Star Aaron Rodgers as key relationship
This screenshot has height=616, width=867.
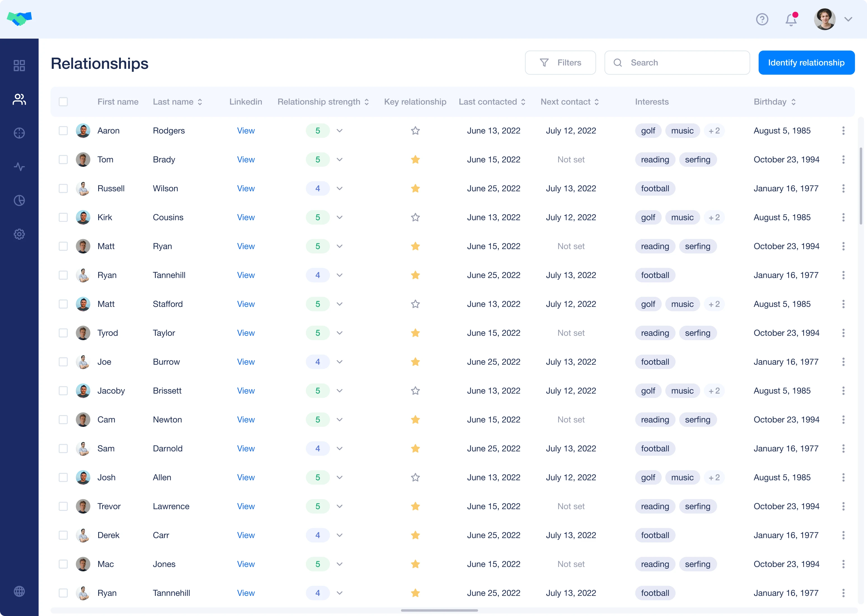[x=415, y=131]
